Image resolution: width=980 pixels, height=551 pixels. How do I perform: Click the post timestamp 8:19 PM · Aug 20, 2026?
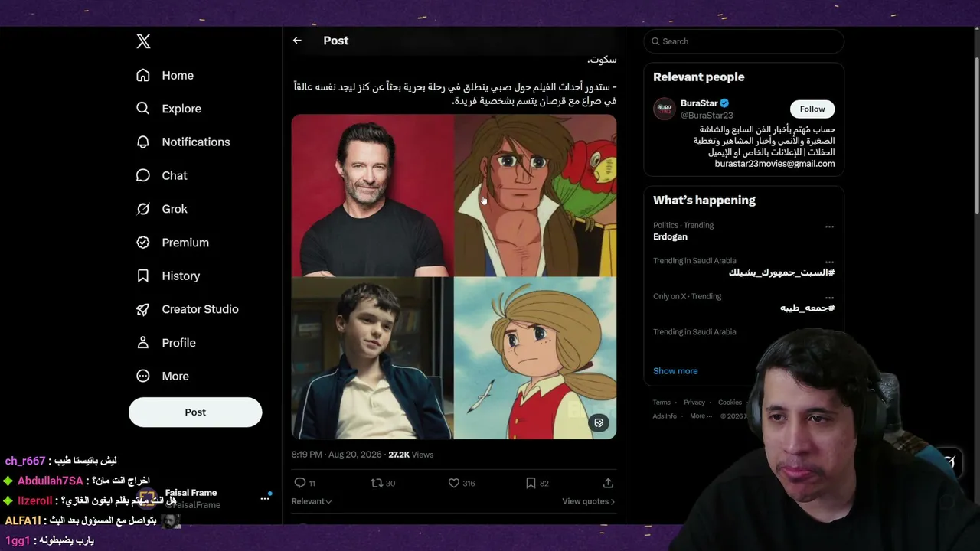pos(336,455)
